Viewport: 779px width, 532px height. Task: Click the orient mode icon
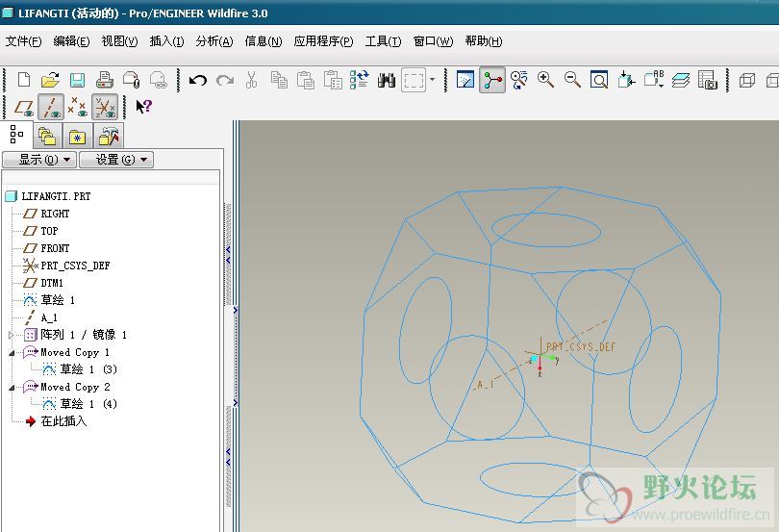click(x=519, y=80)
